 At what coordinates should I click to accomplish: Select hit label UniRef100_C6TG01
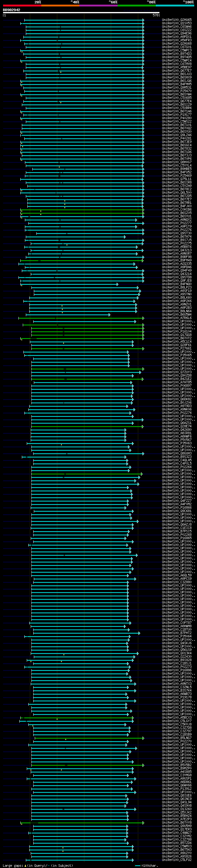177,47
